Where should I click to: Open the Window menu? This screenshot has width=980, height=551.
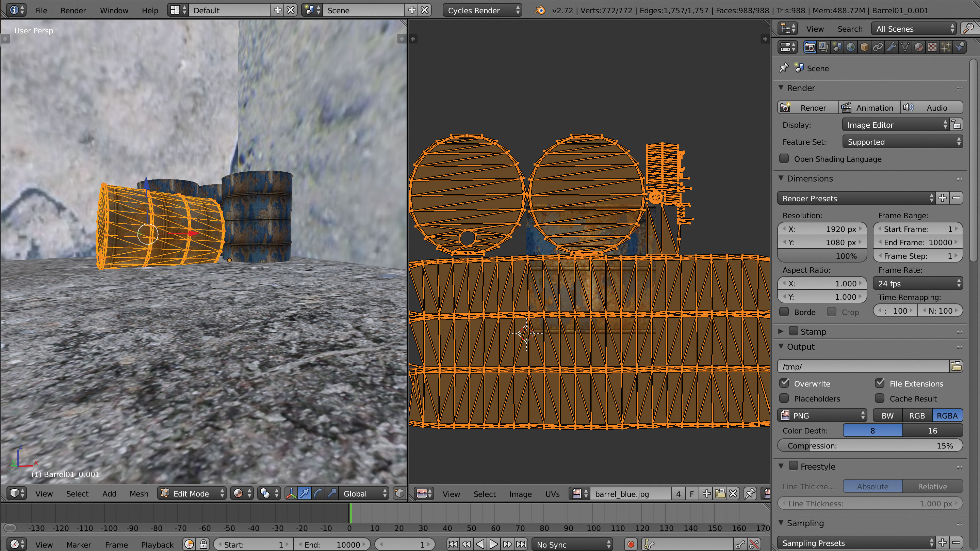click(x=114, y=10)
